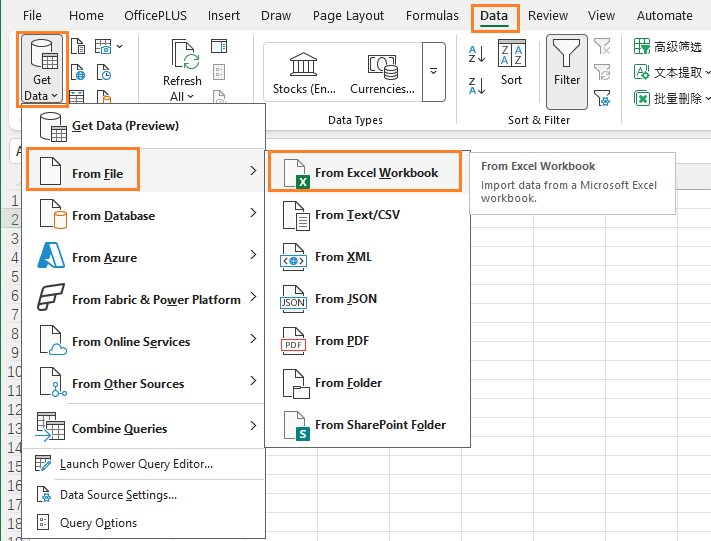Choose the Stocks data type
The image size is (711, 541).
click(304, 73)
